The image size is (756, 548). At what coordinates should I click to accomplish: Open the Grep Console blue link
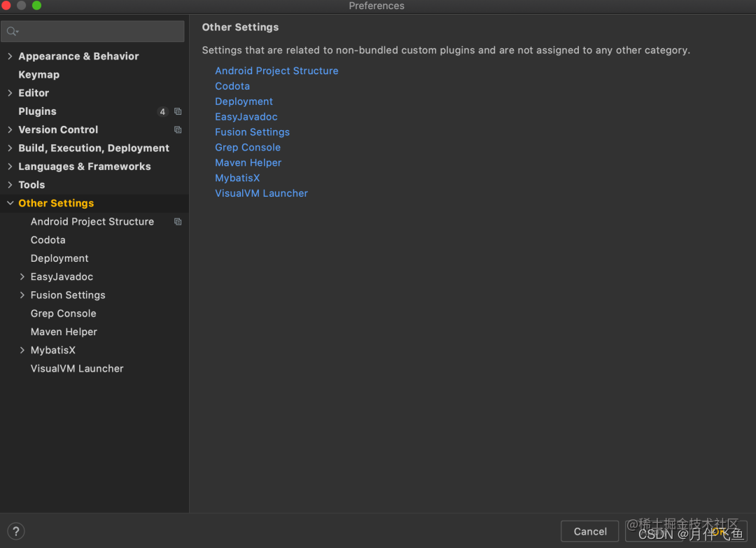pos(248,148)
